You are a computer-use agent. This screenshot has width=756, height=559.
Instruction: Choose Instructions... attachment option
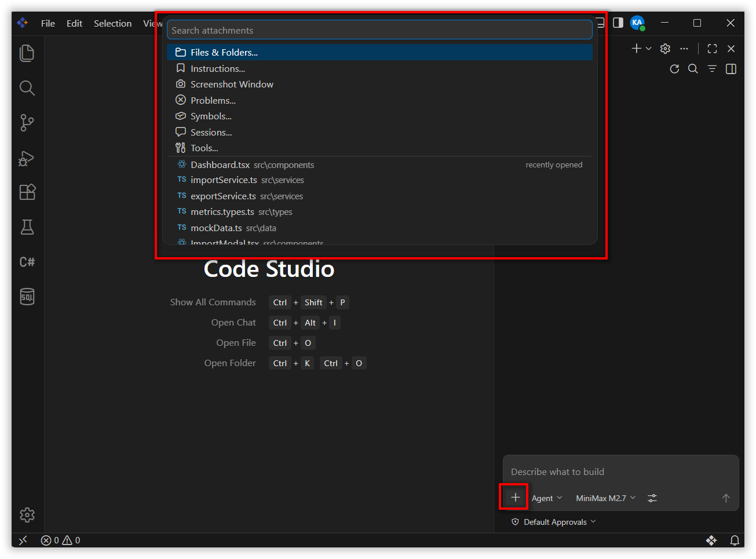coord(379,68)
